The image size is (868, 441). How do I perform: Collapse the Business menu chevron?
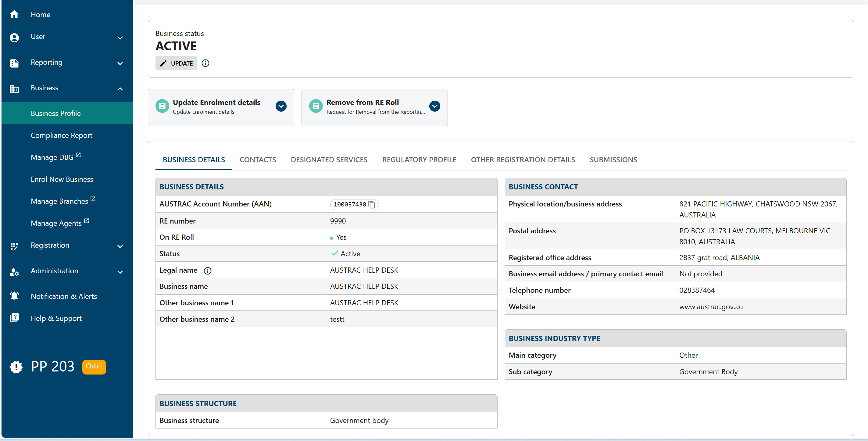(x=120, y=89)
